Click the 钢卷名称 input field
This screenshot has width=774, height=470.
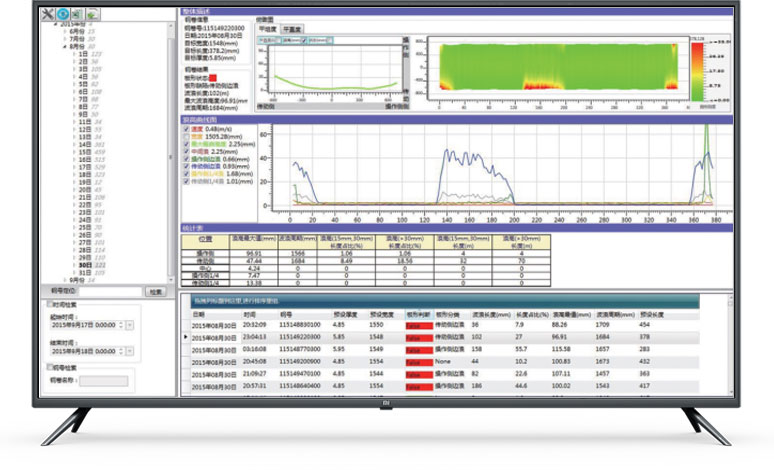pos(104,380)
